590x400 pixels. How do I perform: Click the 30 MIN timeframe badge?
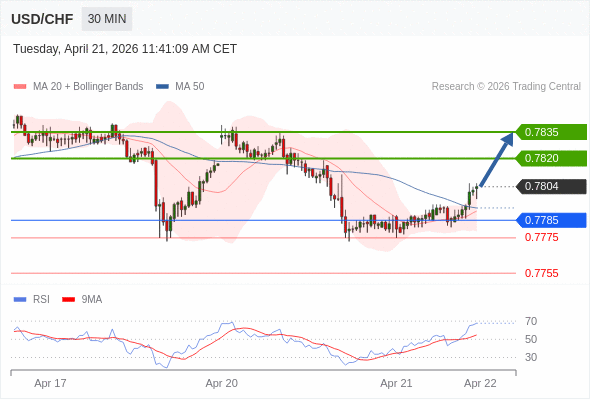[107, 19]
